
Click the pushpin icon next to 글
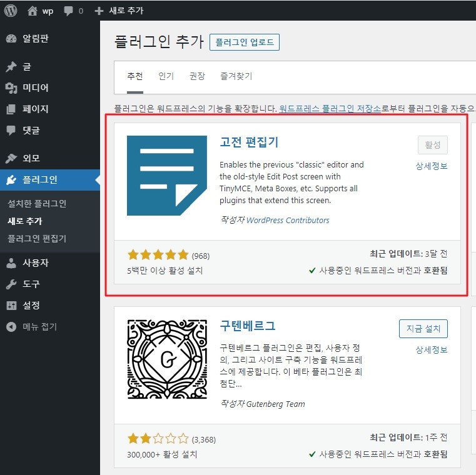coord(11,66)
